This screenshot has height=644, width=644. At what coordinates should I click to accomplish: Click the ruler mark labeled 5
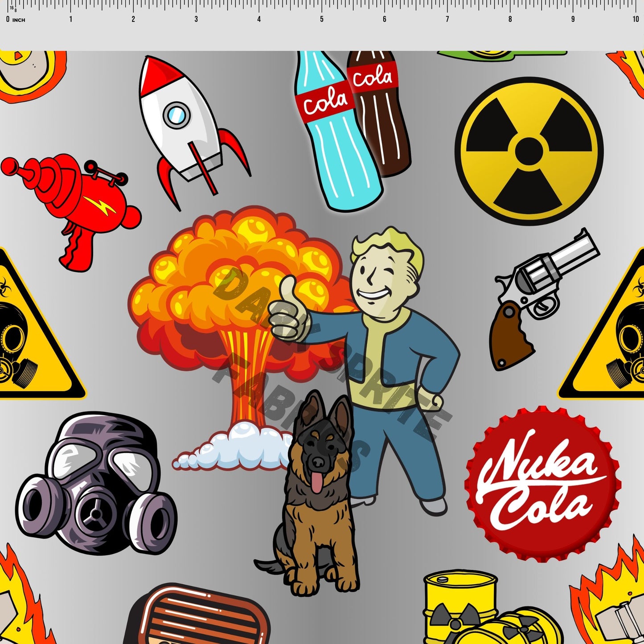(322, 19)
